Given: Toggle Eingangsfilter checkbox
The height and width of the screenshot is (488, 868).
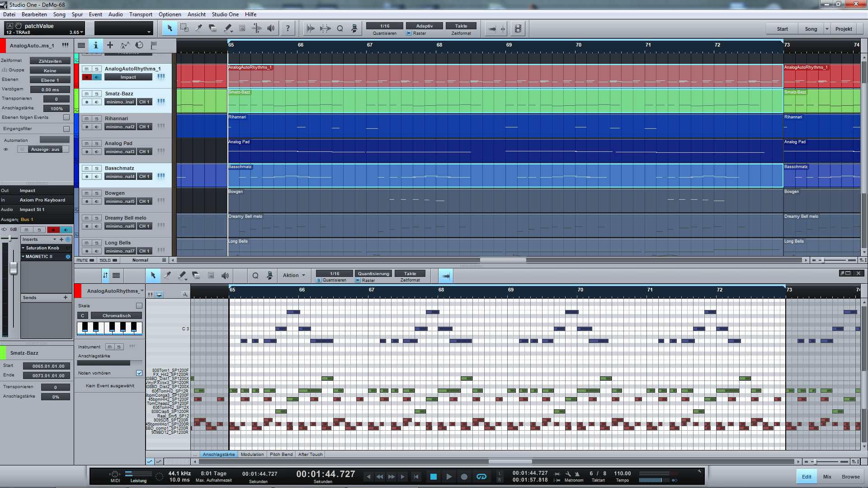Looking at the screenshot, I should (x=66, y=129).
